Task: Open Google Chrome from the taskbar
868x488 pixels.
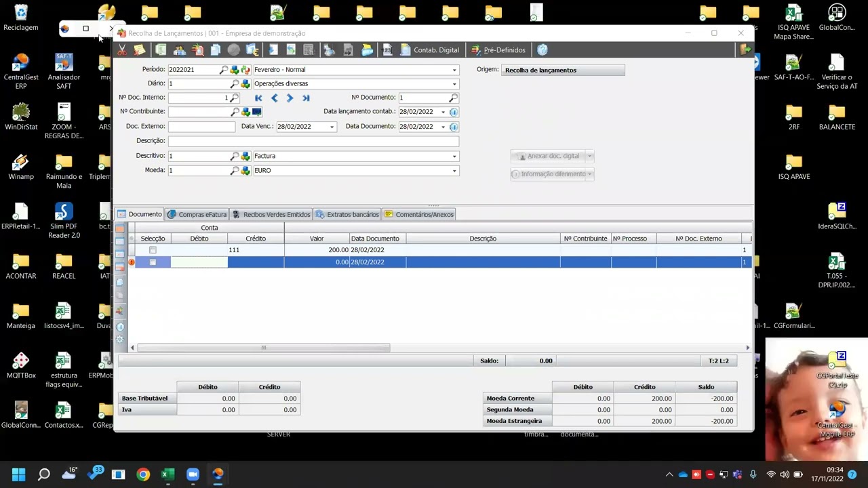Action: [x=143, y=474]
